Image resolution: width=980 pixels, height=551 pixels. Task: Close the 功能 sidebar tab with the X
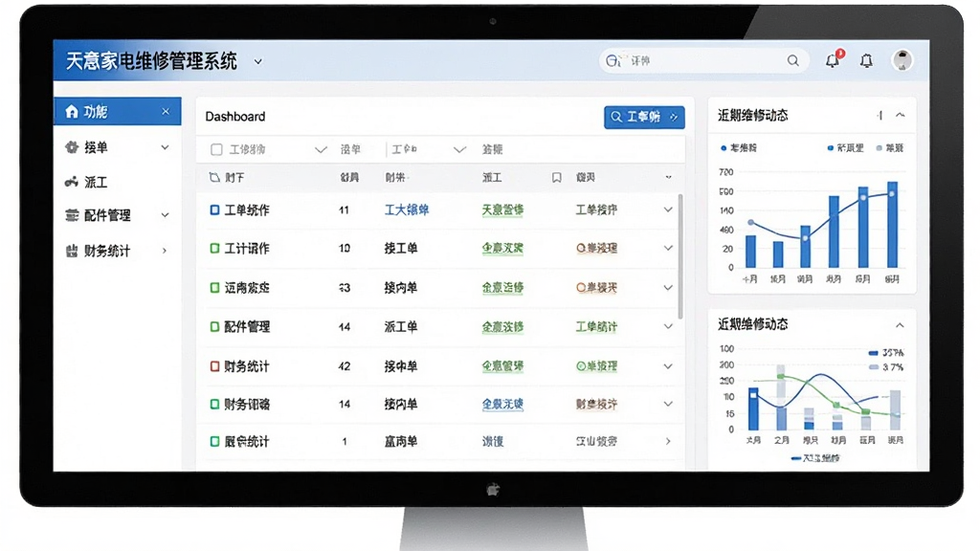(x=165, y=112)
